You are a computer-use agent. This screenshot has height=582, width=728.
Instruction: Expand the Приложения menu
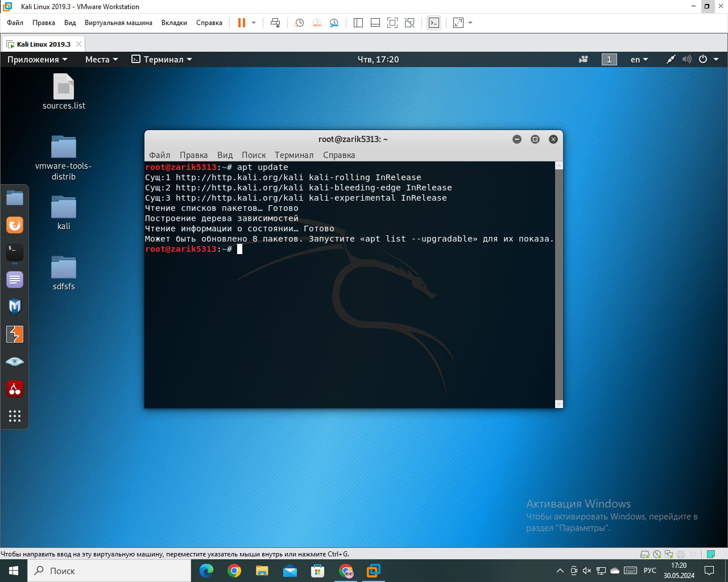pyautogui.click(x=37, y=59)
